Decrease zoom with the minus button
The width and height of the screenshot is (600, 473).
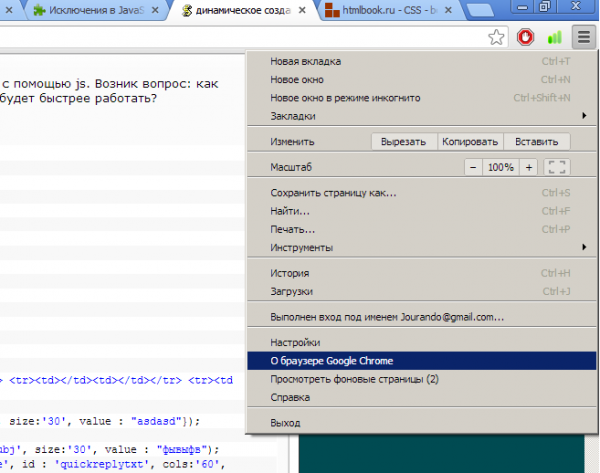pyautogui.click(x=473, y=167)
